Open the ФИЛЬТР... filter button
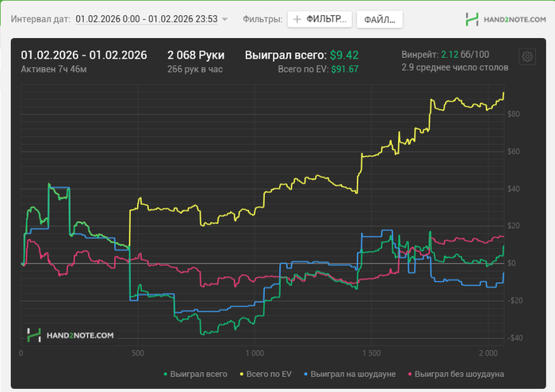This screenshot has width=555, height=392. pyautogui.click(x=320, y=19)
